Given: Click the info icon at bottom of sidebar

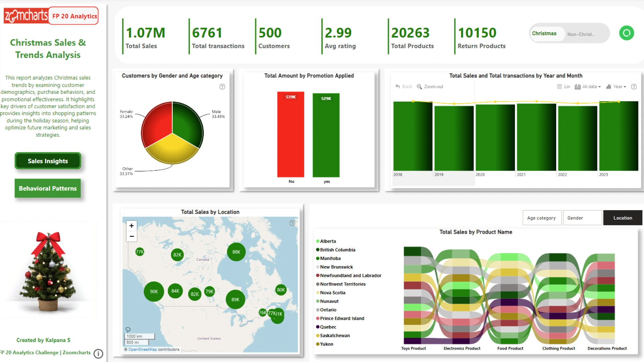Looking at the screenshot, I should 98,354.
